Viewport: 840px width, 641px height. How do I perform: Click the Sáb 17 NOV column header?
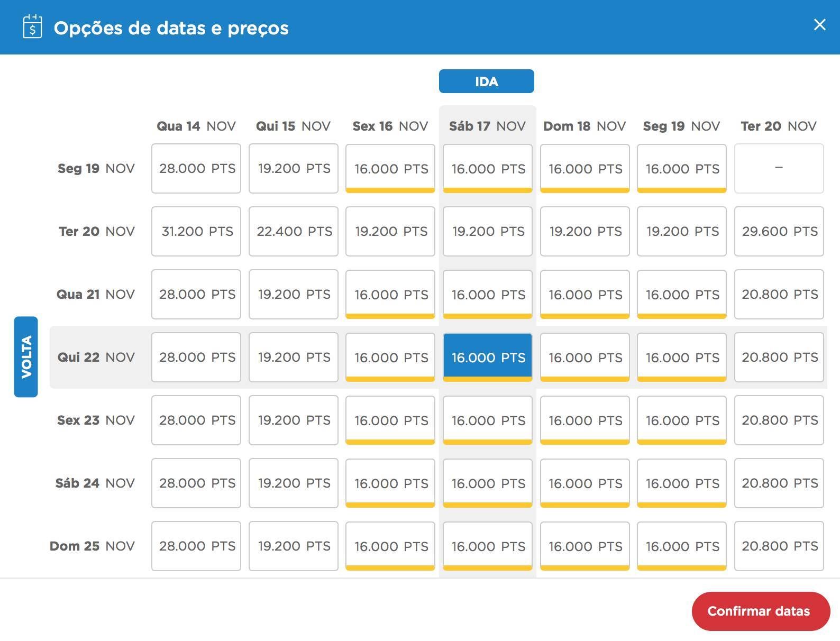coord(487,126)
